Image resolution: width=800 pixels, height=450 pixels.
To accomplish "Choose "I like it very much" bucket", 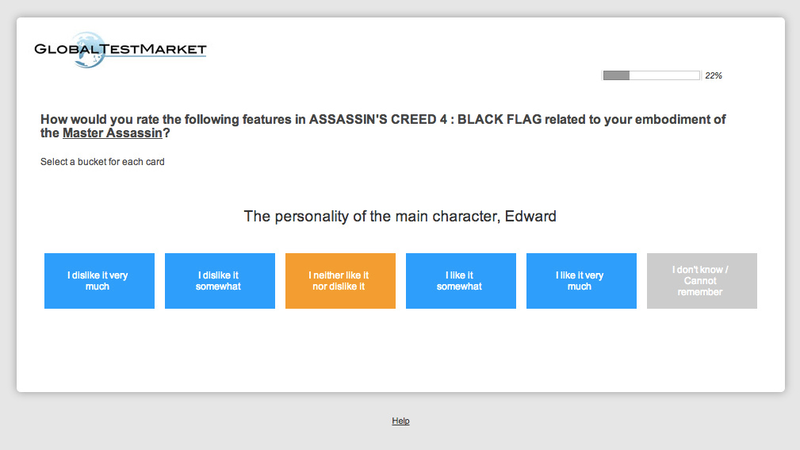I will [582, 281].
